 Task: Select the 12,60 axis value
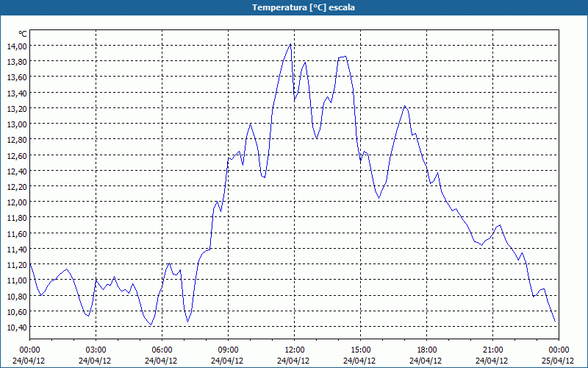coord(17,155)
